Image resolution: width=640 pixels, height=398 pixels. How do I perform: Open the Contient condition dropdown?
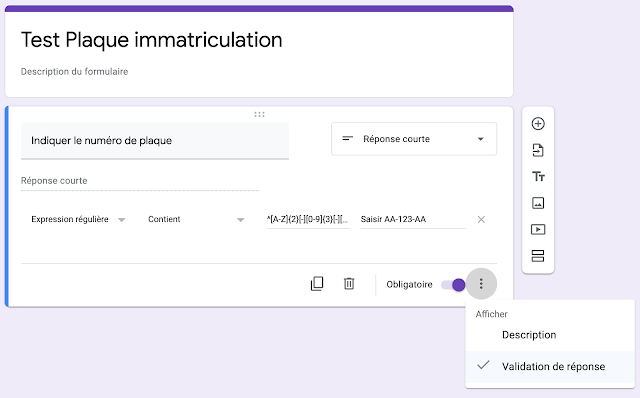196,220
